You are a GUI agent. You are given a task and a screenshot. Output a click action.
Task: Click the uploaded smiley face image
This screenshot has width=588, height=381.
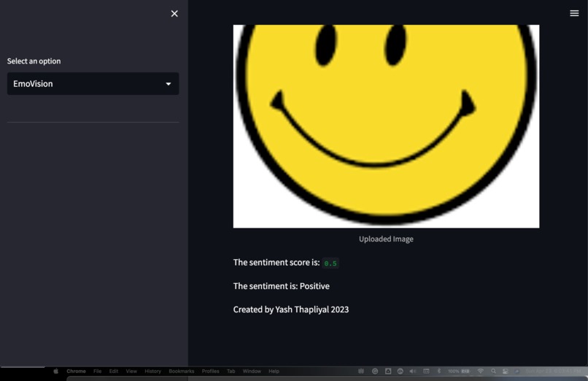point(386,126)
